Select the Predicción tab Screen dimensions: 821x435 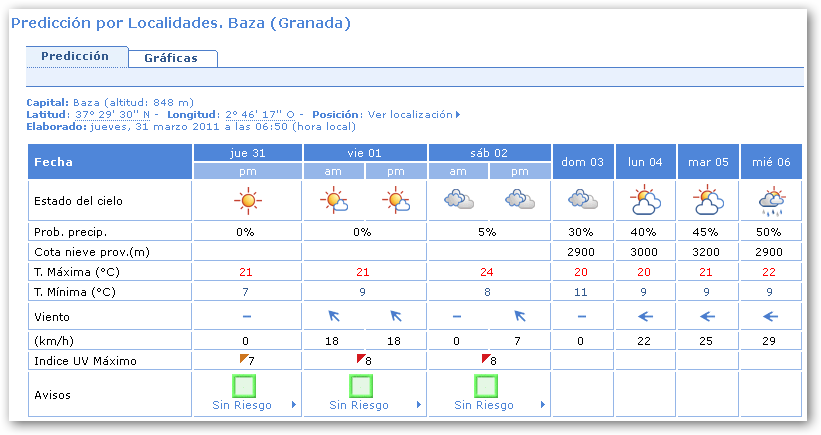coord(75,57)
